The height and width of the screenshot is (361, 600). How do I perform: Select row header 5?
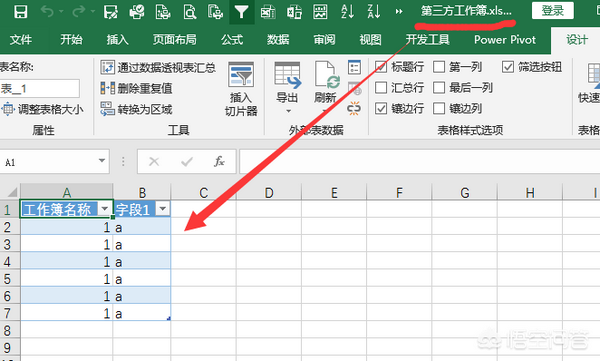click(9, 279)
